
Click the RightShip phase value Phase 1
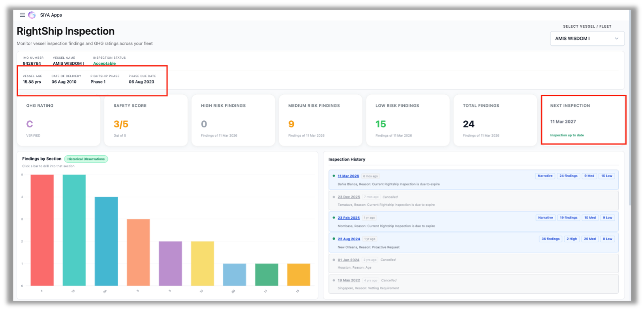click(98, 82)
